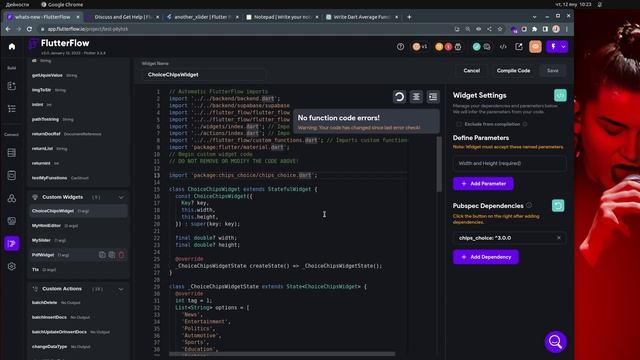Viewport: 640px width, 360px height.
Task: Select MySlider custom widget
Action: (78, 240)
